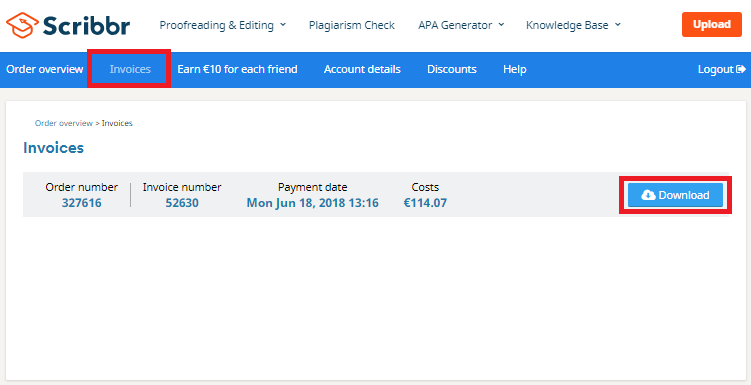Click the Invoices page heading

pos(53,148)
